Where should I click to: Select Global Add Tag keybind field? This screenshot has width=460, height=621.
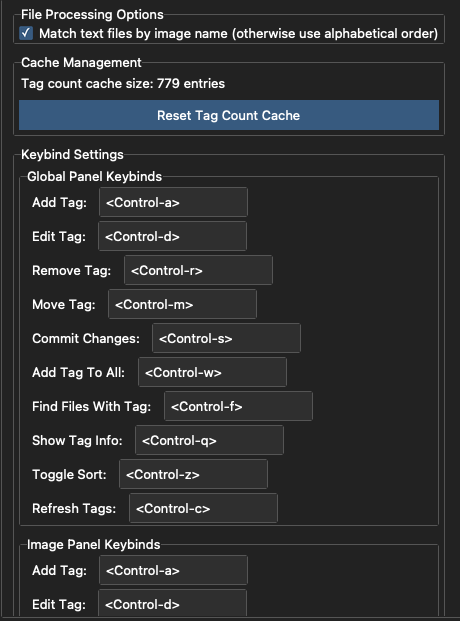[174, 202]
